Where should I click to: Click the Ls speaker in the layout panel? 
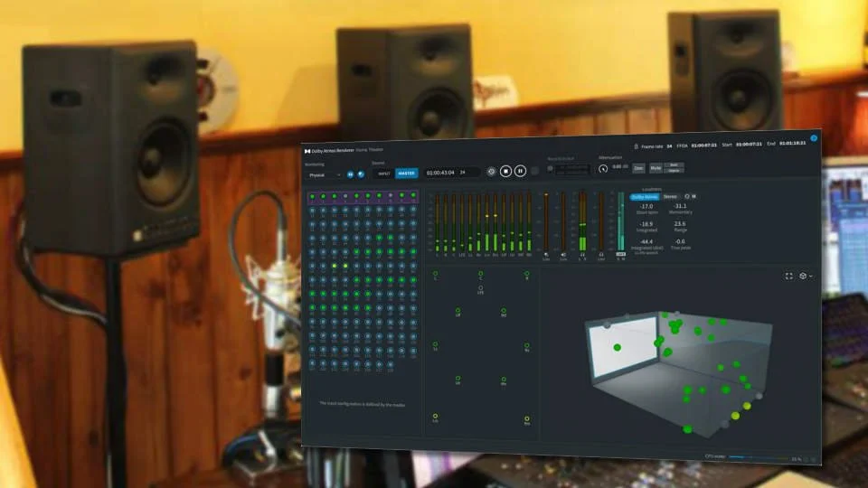(435, 346)
